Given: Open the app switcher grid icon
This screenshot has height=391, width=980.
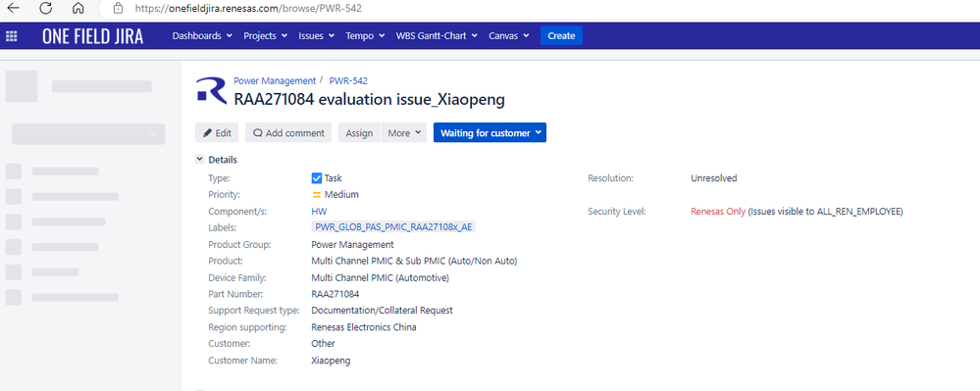Looking at the screenshot, I should (x=11, y=36).
